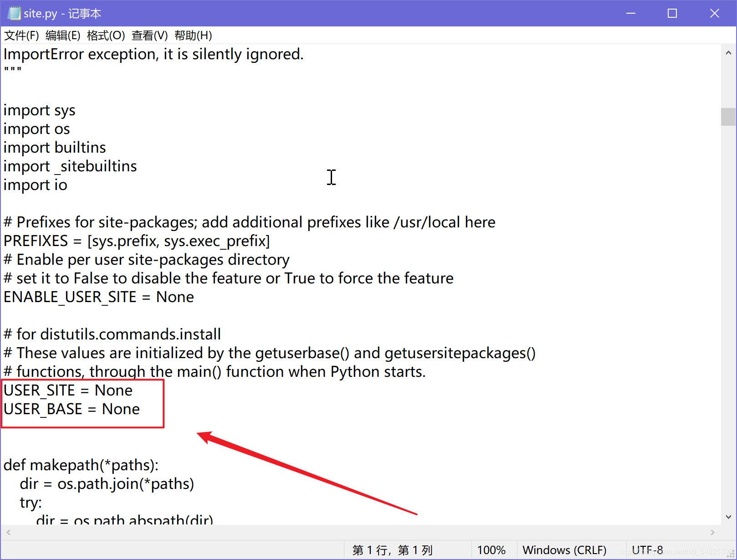Click the 100% zoom level indicator

point(493,550)
